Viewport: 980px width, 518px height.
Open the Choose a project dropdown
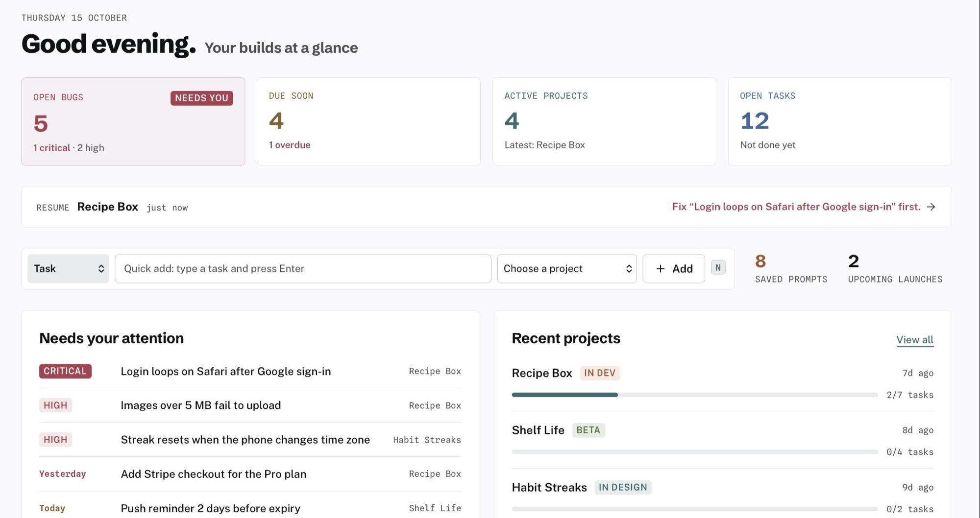[x=567, y=268]
